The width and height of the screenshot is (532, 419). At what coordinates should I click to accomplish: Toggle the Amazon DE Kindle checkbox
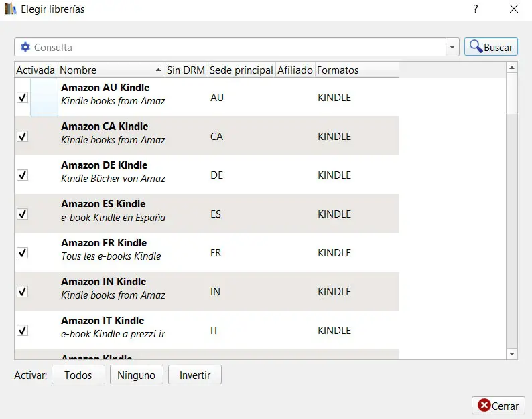point(22,175)
